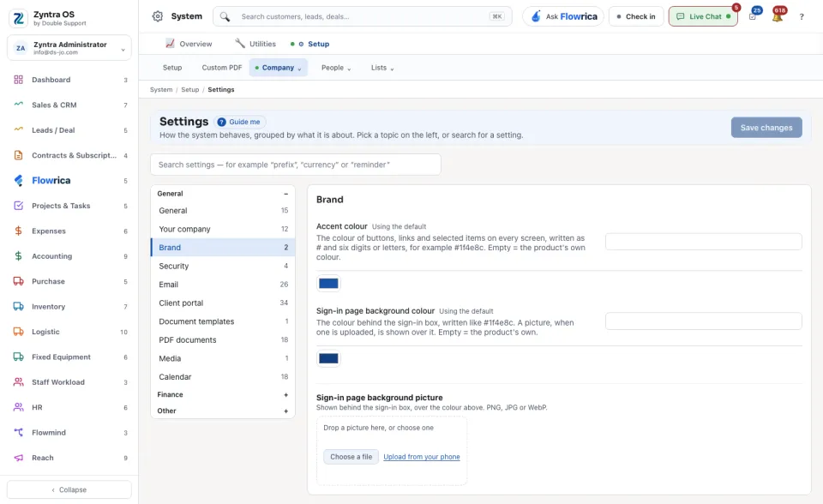This screenshot has width=823, height=504.
Task: Open the Custom PDF sub-menu item
Action: pos(222,68)
